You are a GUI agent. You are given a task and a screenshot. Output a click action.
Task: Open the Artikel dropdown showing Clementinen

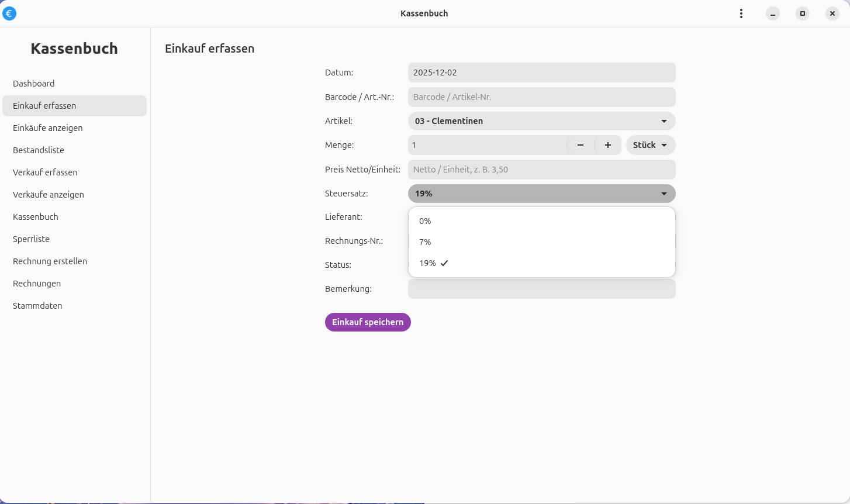[541, 121]
